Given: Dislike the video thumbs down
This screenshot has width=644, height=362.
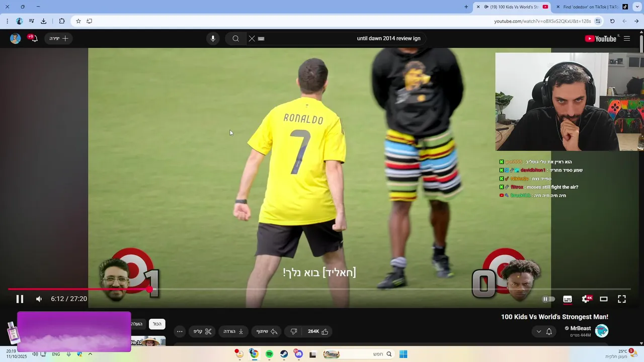Looking at the screenshot, I should 294,331.
